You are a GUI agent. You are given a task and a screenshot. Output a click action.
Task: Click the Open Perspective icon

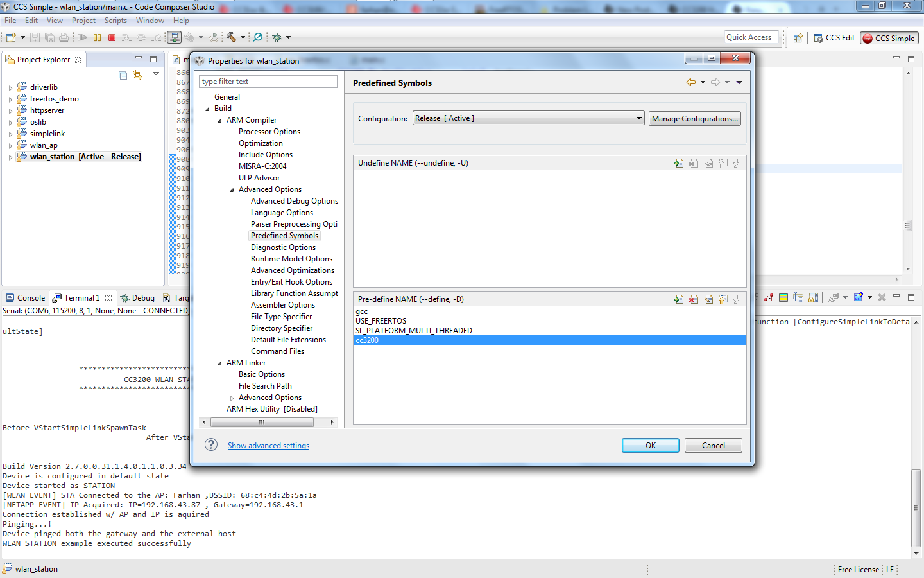pyautogui.click(x=798, y=38)
